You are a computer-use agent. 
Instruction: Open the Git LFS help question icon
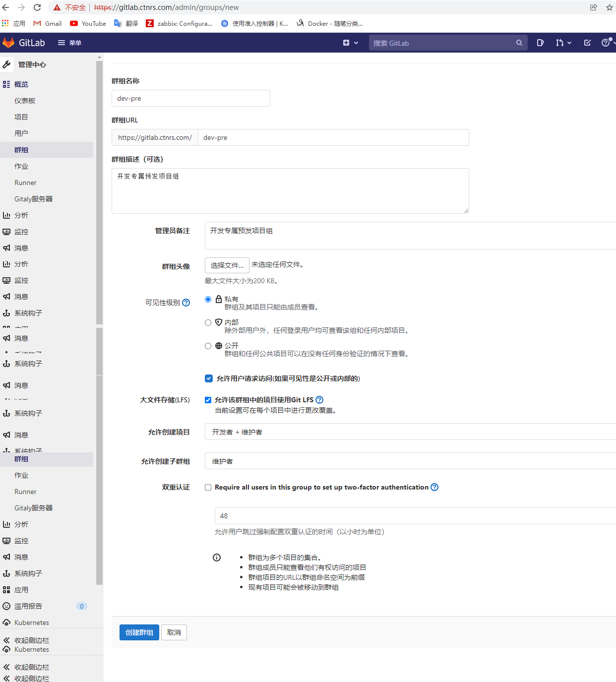tap(319, 400)
